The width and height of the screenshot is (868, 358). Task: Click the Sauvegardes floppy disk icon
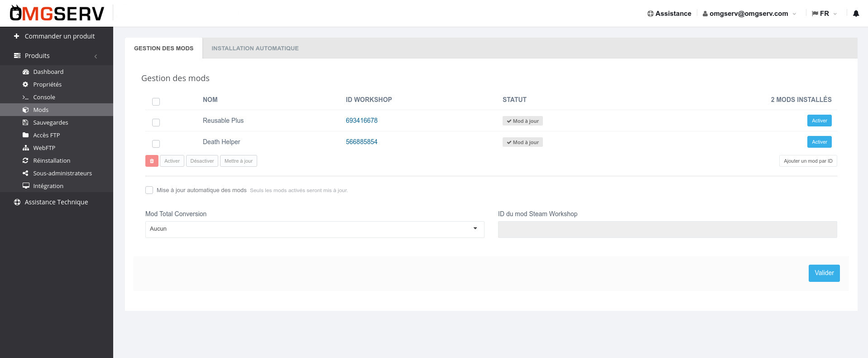25,123
